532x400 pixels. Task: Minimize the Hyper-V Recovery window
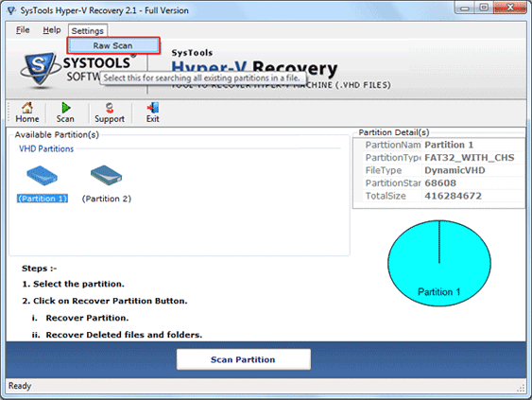[465, 9]
